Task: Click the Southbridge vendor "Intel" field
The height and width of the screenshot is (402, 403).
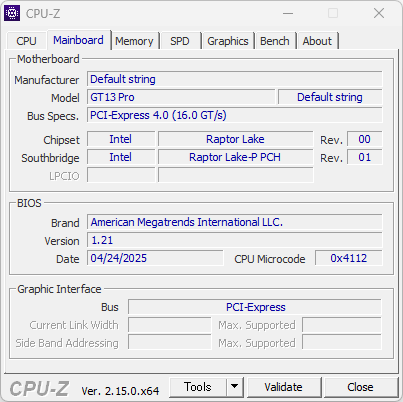Action: [121, 157]
